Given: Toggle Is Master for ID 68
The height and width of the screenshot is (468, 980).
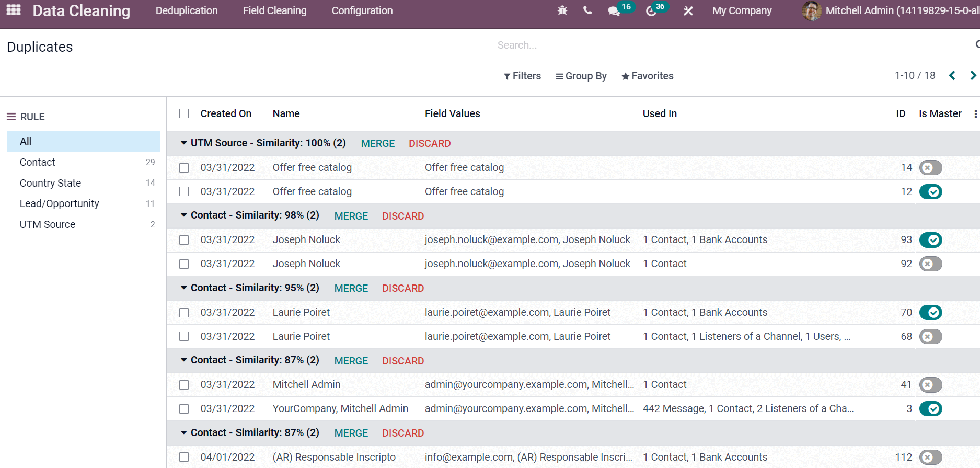Looking at the screenshot, I should pos(931,337).
